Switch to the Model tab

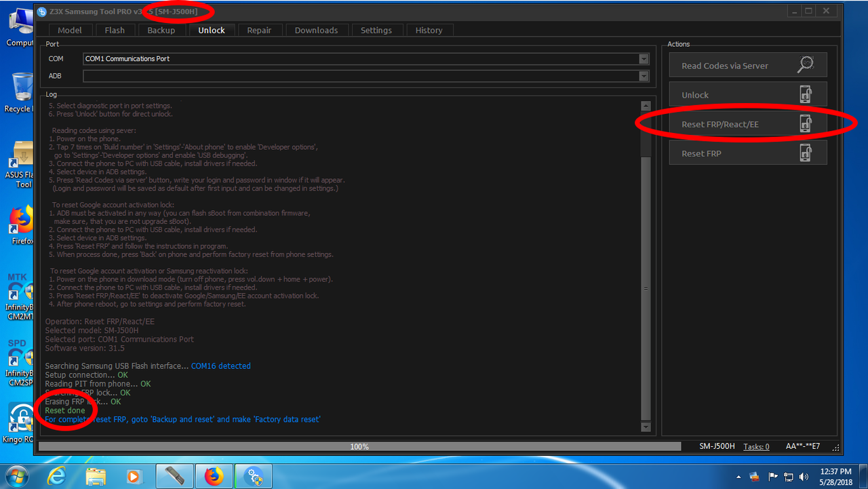(x=70, y=30)
